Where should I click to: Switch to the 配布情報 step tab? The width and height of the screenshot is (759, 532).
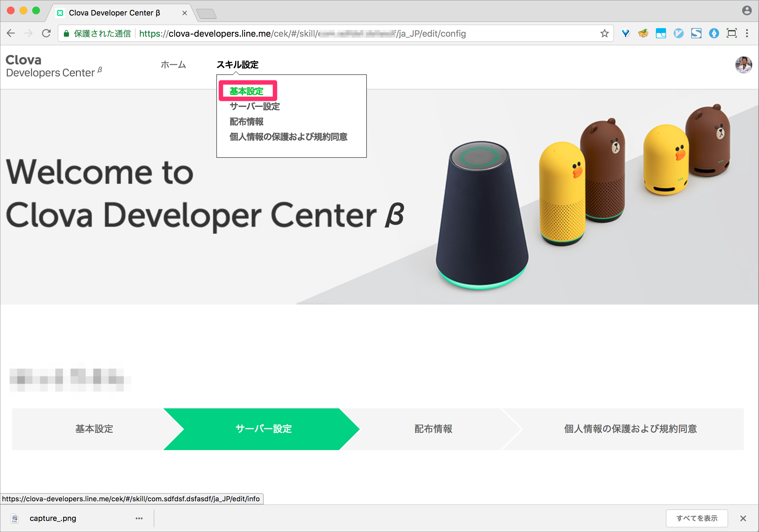coord(433,429)
